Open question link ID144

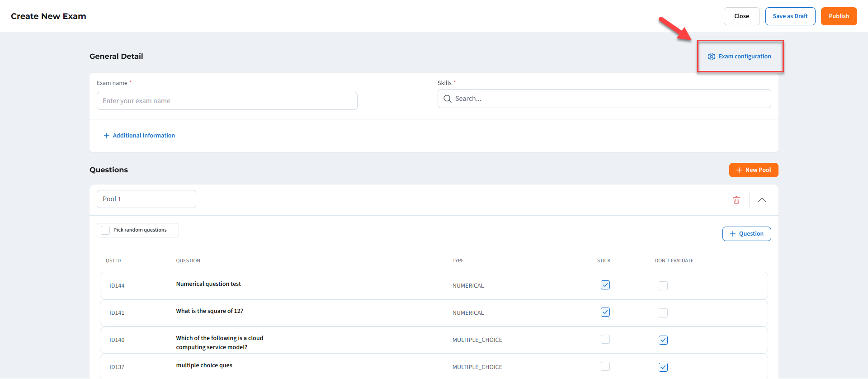tap(117, 286)
